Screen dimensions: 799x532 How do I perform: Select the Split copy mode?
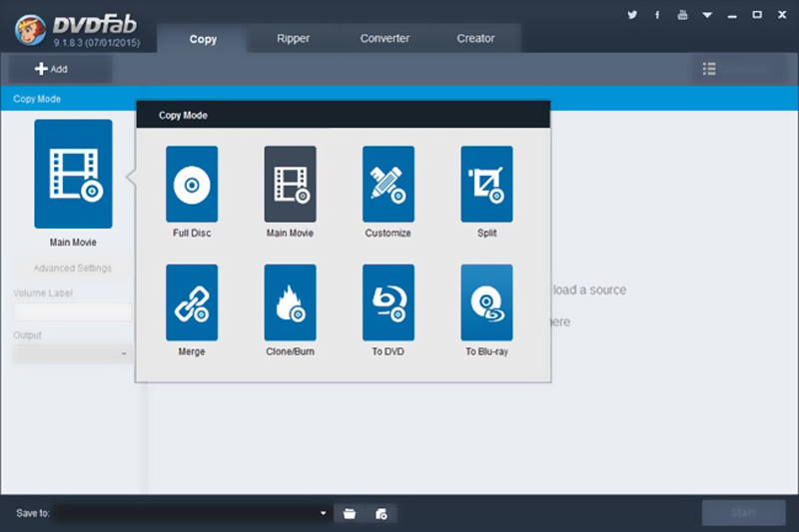click(x=486, y=185)
